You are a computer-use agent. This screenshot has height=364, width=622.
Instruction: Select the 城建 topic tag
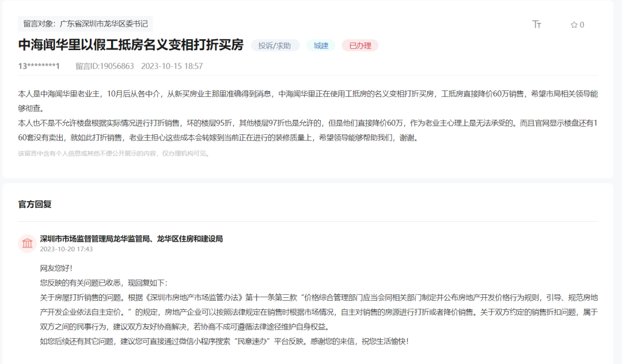[321, 45]
